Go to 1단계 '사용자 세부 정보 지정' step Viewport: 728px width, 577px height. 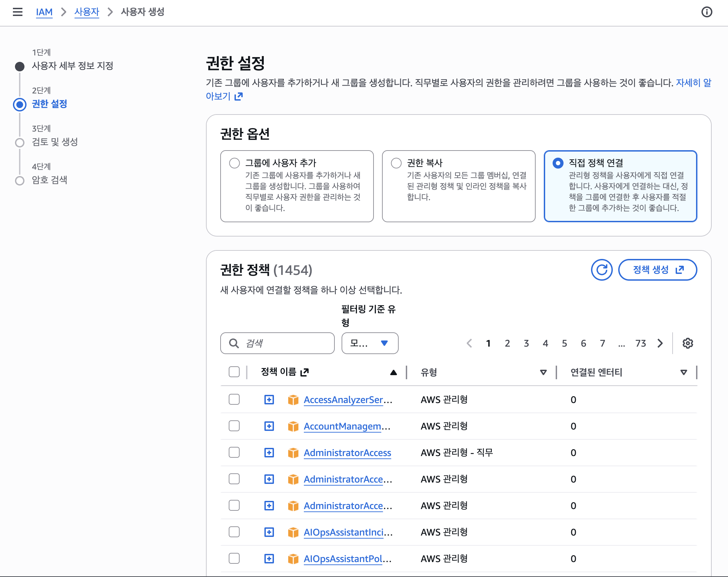point(72,66)
